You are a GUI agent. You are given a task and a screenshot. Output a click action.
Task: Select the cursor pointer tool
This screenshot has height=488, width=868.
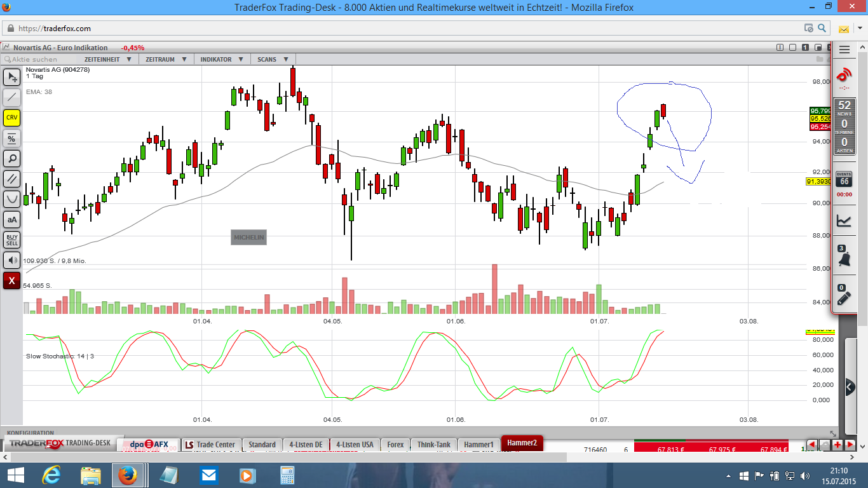click(12, 78)
